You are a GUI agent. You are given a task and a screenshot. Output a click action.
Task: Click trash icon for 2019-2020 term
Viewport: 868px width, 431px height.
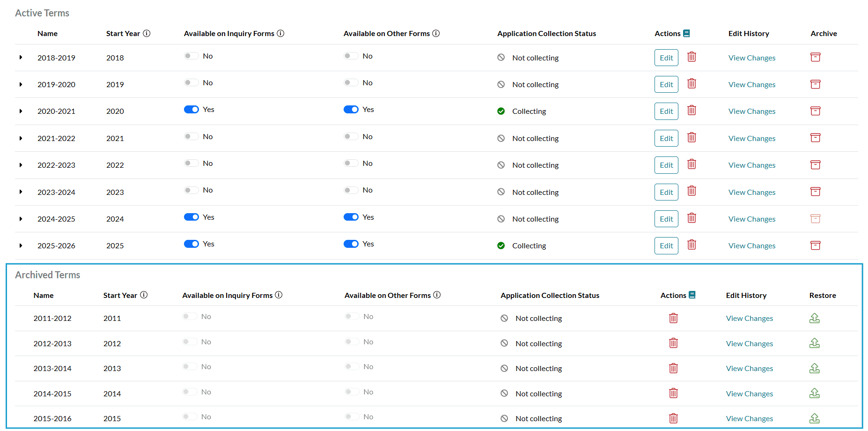pos(691,84)
